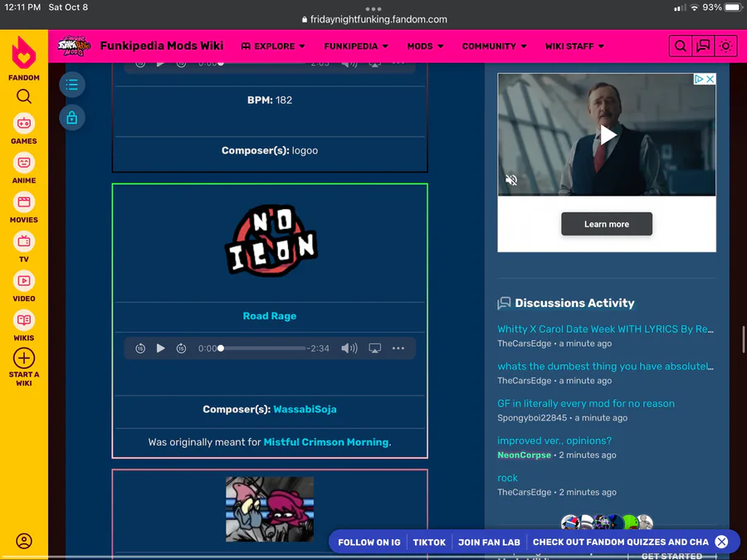The width and height of the screenshot is (747, 560).
Task: Open the 'improved ver., opinions?' discussion
Action: (554, 441)
